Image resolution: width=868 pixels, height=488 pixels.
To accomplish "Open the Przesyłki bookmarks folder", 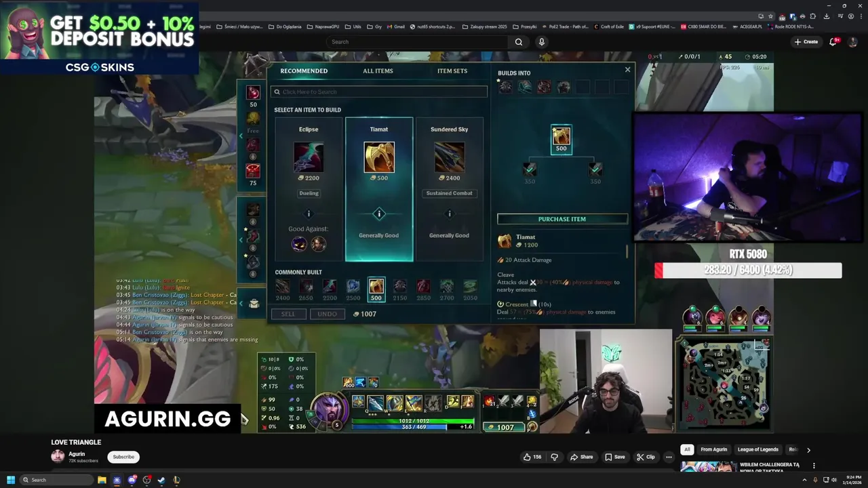I will 524,26.
